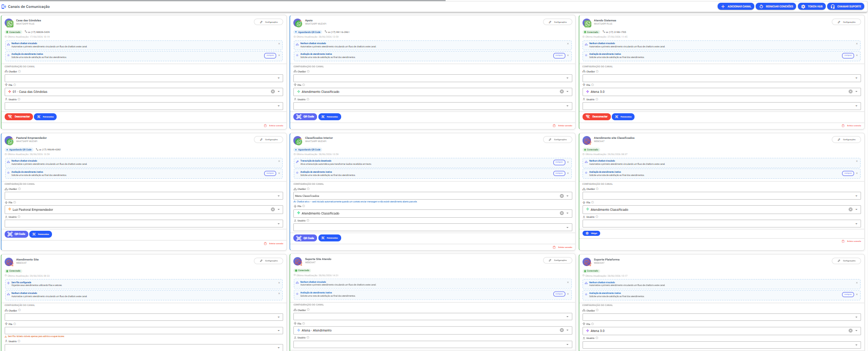The width and height of the screenshot is (868, 351).
Task: Click the WhatsApp avatar of Casa das Gôndolas
Action: coord(9,23)
